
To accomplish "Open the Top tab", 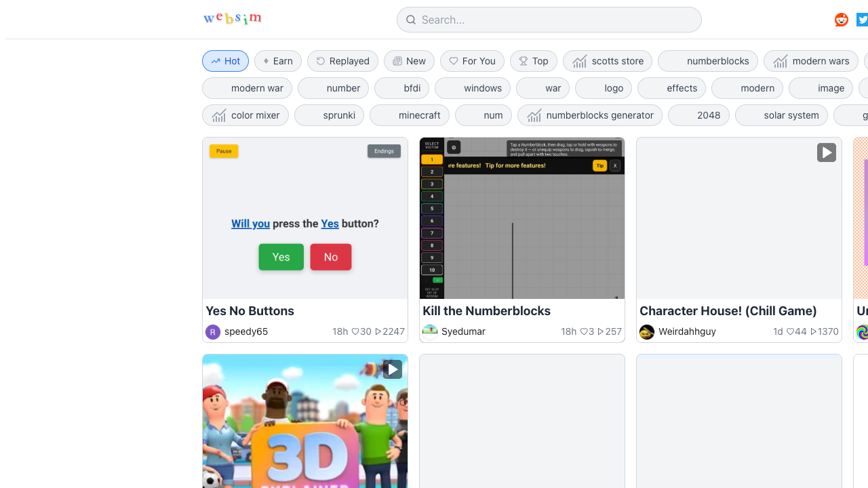I will click(x=534, y=61).
